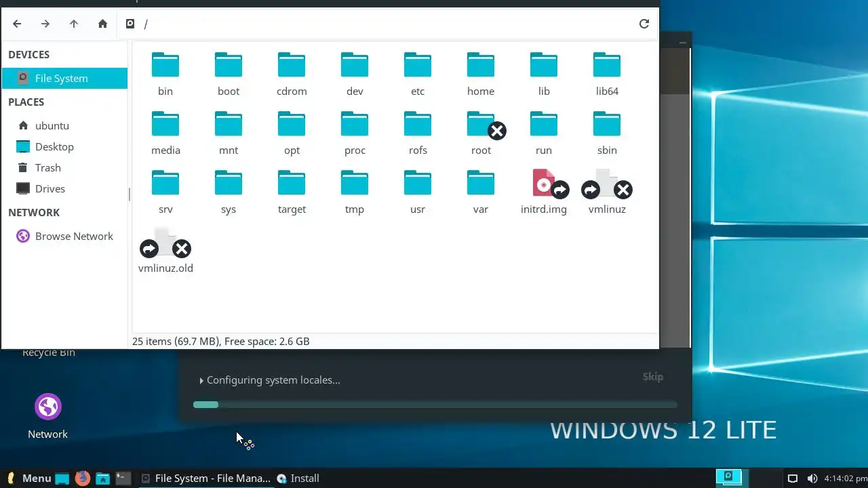The height and width of the screenshot is (488, 868).
Task: Select the vmlinuz.old file
Action: (x=165, y=251)
